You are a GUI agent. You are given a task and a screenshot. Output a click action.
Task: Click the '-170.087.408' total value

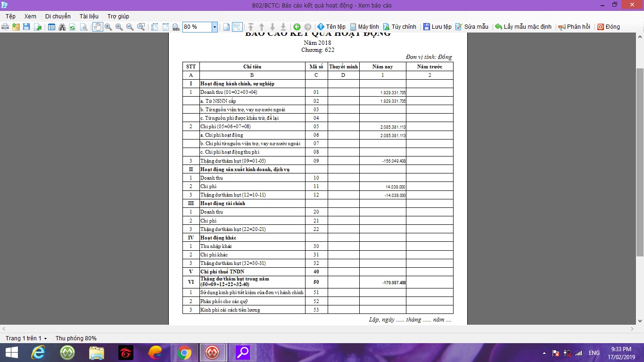(x=394, y=283)
